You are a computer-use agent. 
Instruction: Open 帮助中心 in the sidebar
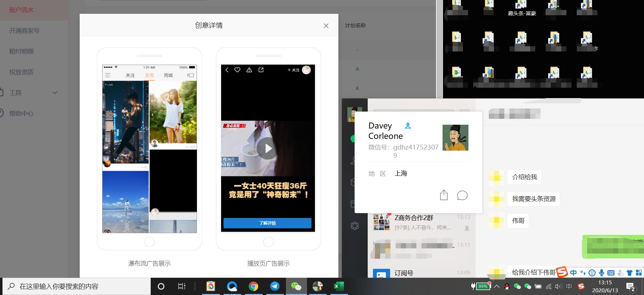[21, 113]
